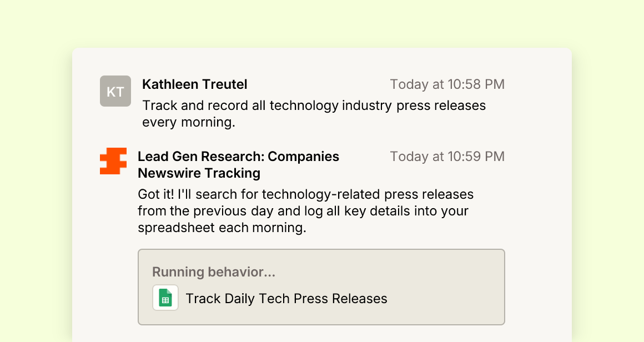The width and height of the screenshot is (644, 342).
Task: Click the agent's 'Got it!' reply text
Action: [306, 210]
